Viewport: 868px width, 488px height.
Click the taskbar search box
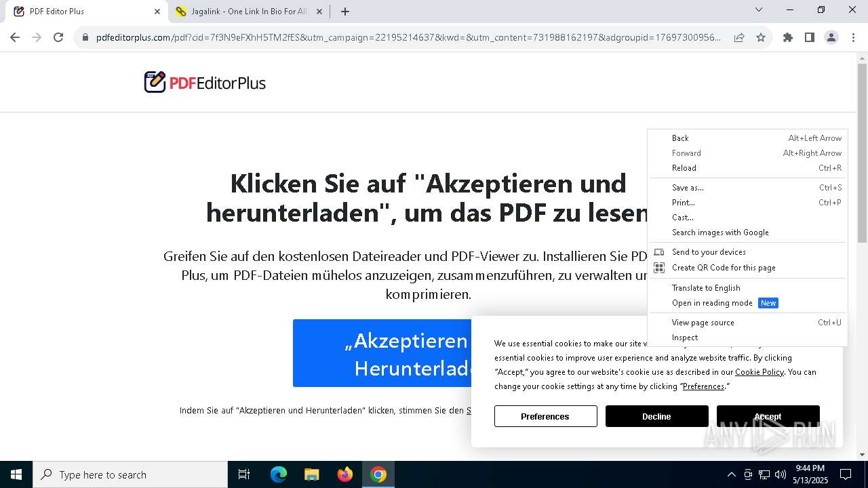pyautogui.click(x=130, y=474)
